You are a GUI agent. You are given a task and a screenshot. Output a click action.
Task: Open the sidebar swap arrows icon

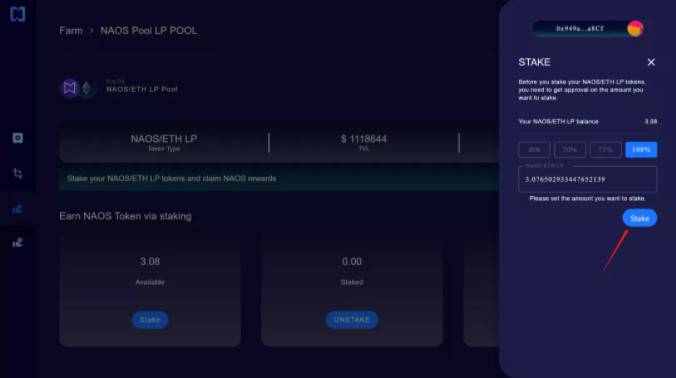(x=18, y=173)
